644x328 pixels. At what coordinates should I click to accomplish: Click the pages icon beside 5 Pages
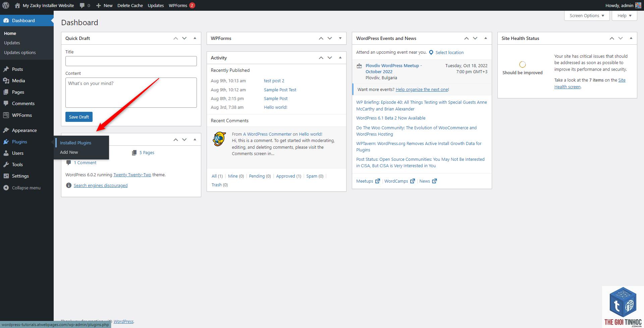134,153
